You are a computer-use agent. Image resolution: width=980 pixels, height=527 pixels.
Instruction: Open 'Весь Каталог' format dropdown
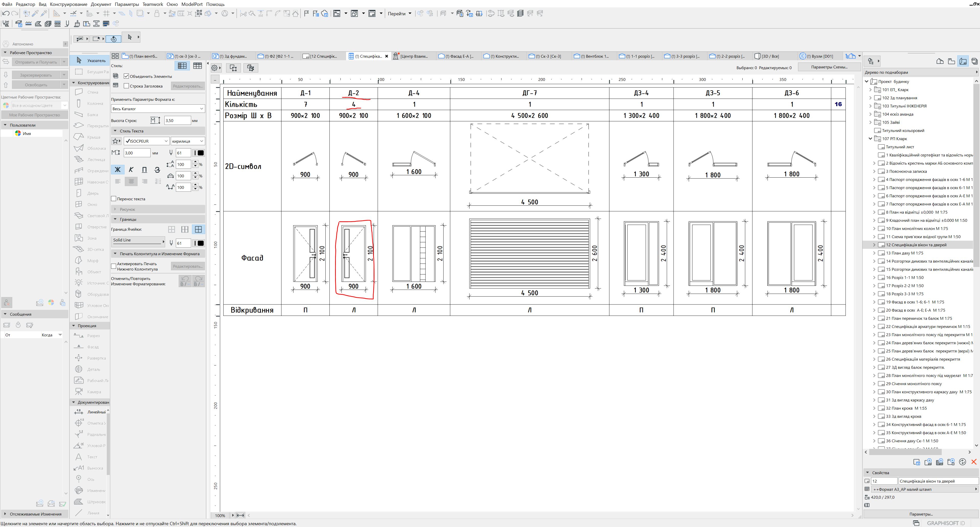(158, 109)
